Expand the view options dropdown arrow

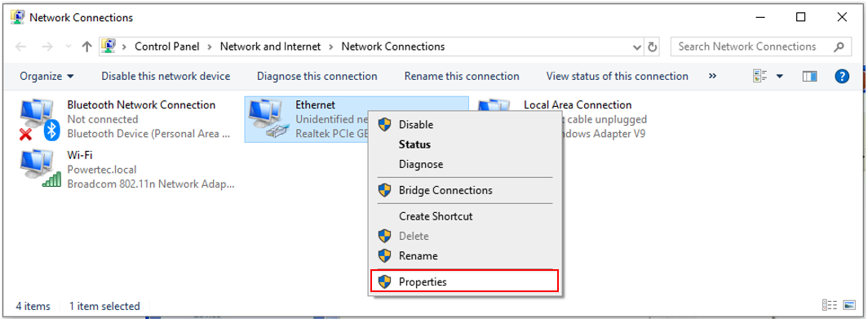pos(779,77)
